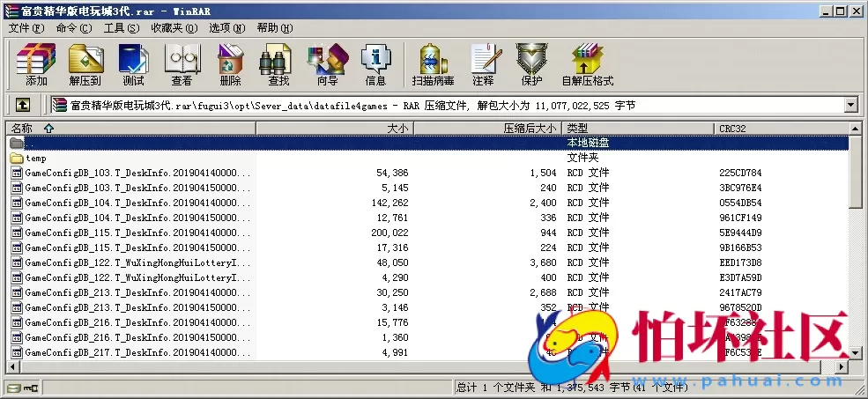Click the WinRAR title bar app icon
This screenshot has width=868, height=399.
tap(11, 11)
